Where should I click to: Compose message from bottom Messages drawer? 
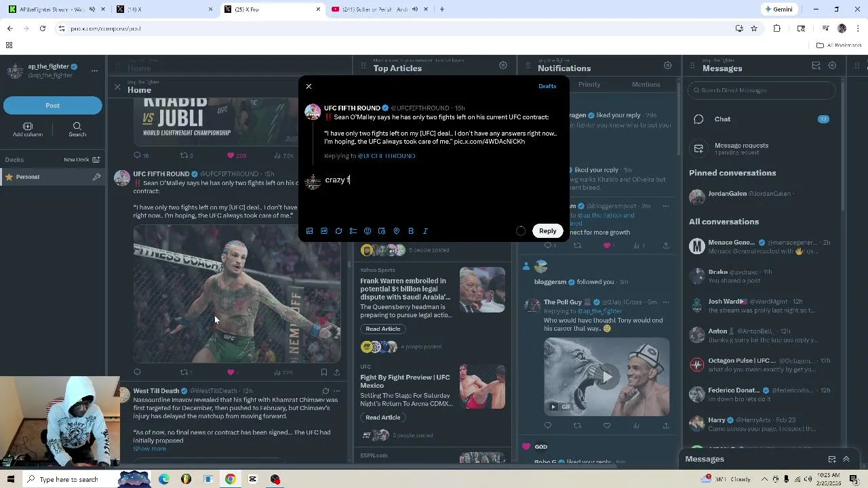coord(832,459)
